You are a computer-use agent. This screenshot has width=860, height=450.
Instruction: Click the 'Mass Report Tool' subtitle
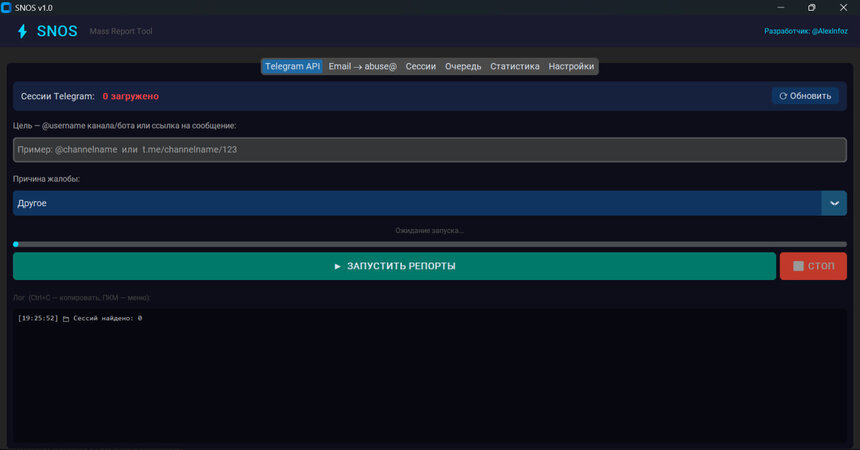pyautogui.click(x=121, y=31)
